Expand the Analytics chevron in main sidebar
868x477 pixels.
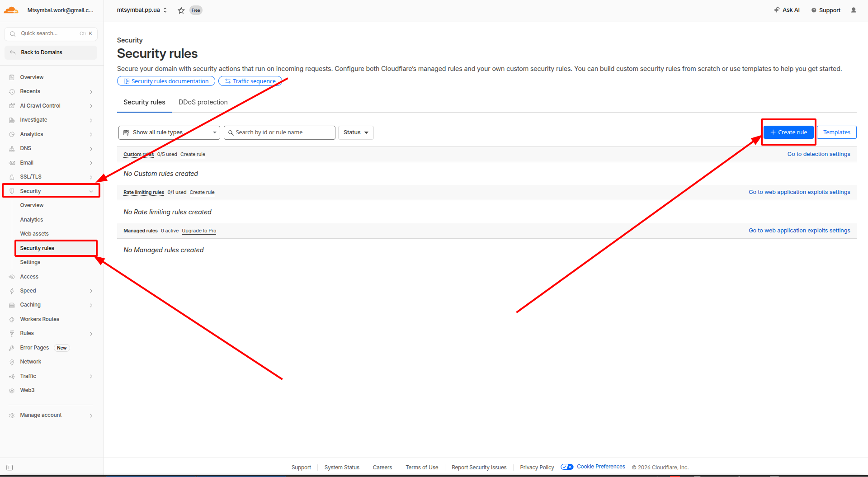coord(91,134)
